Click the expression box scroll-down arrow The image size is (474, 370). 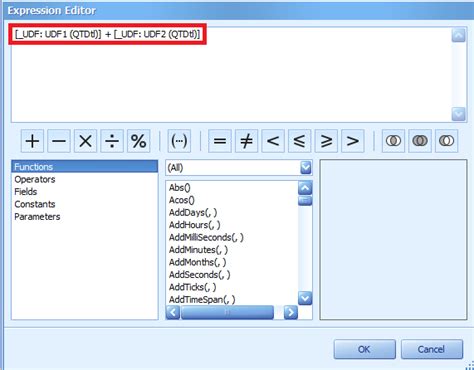(x=459, y=114)
